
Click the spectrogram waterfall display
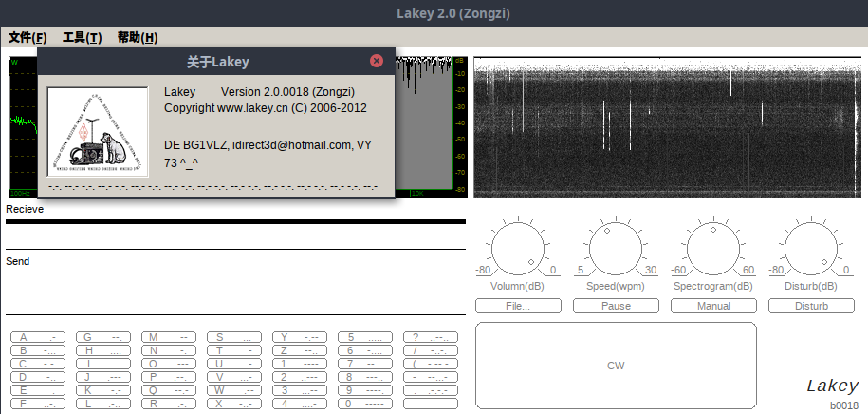(668, 128)
